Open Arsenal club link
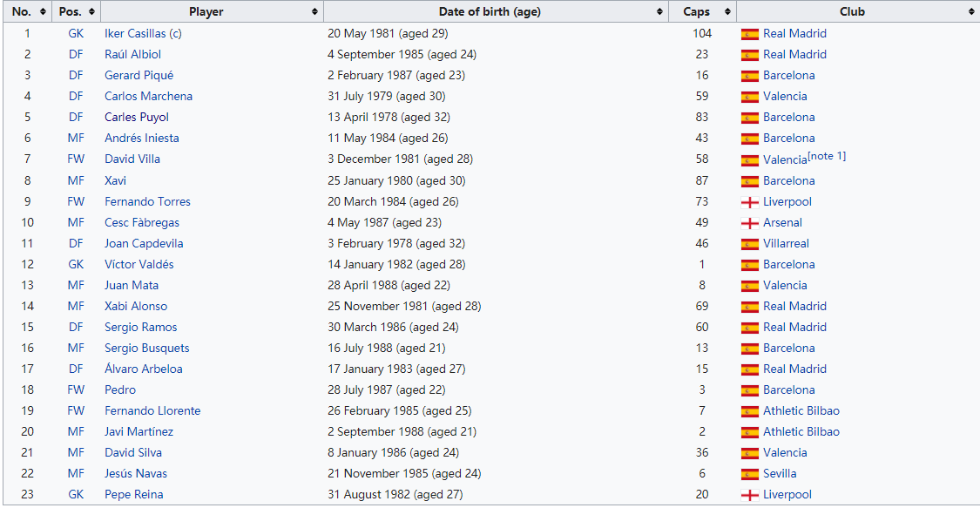The width and height of the screenshot is (980, 508). [782, 222]
